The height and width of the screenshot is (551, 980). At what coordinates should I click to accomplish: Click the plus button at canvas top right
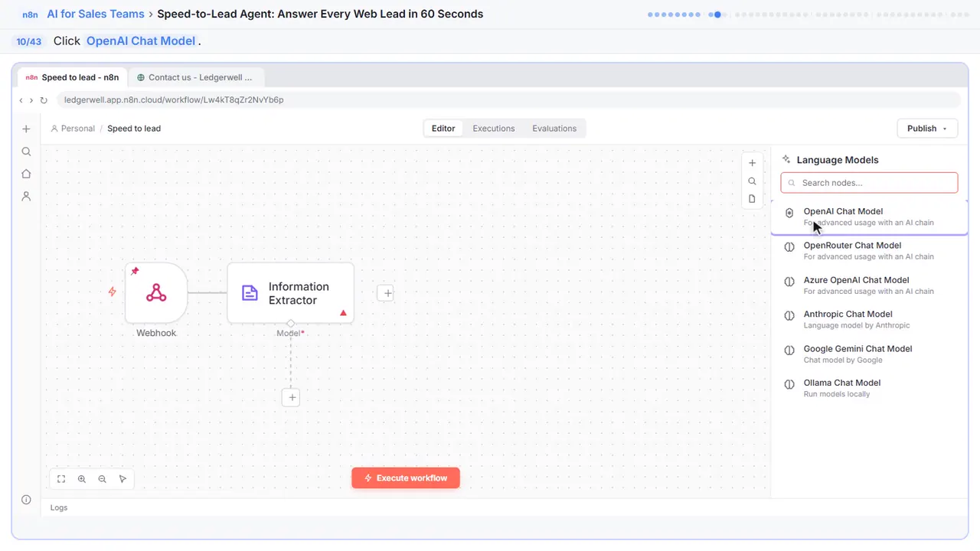coord(752,163)
